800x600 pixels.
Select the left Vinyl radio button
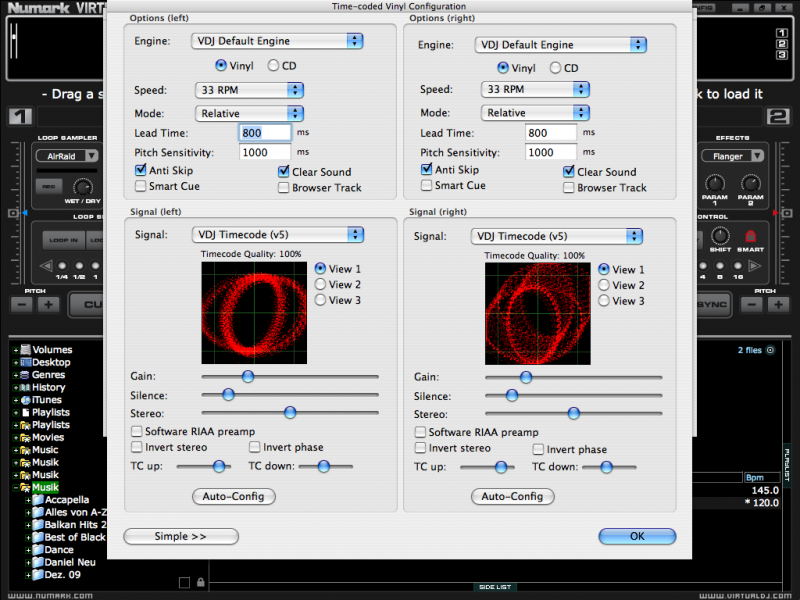(x=221, y=65)
